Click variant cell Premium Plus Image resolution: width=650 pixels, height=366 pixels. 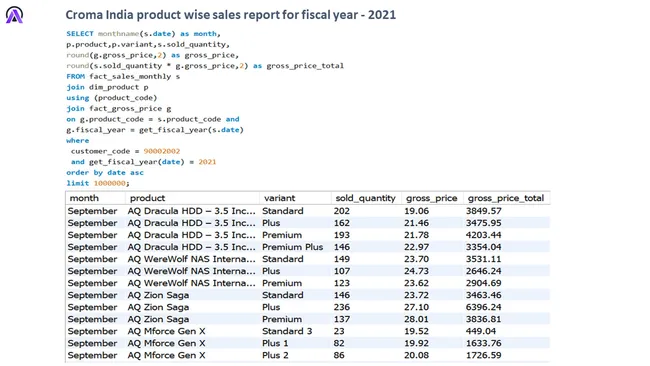[292, 247]
